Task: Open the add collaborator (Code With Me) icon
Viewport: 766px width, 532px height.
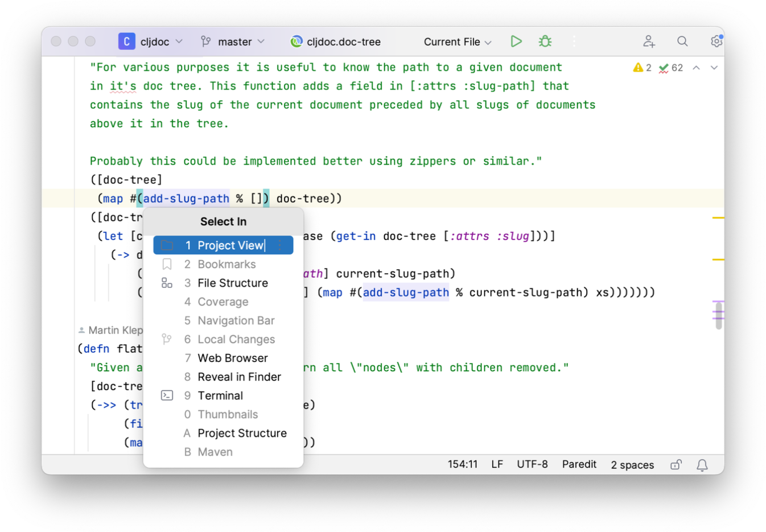Action: [649, 42]
